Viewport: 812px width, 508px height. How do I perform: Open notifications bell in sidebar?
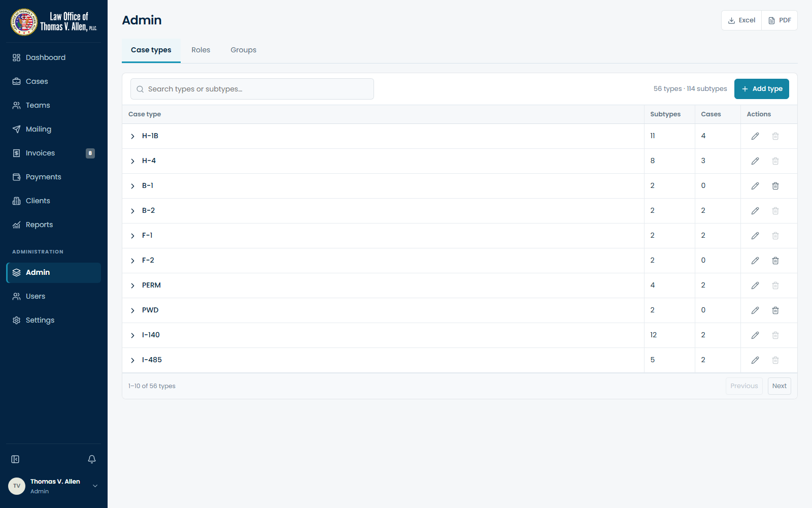click(92, 459)
